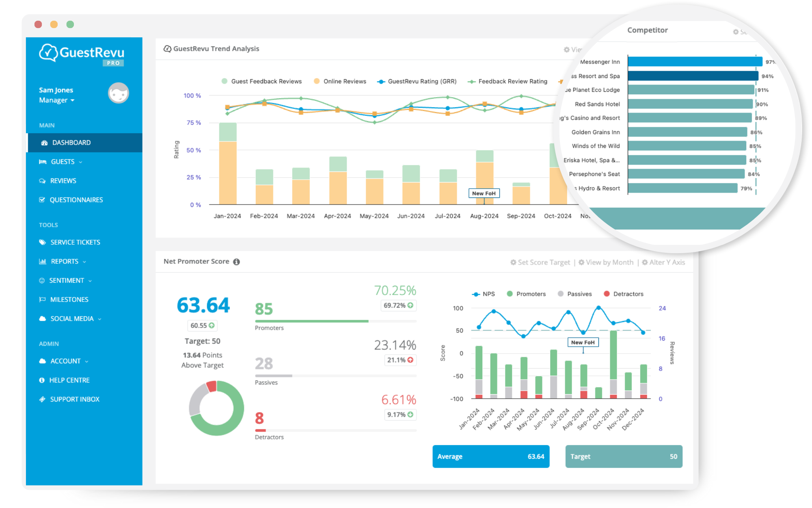Click the GuestRevu Trend Analysis clock icon

tap(166, 48)
